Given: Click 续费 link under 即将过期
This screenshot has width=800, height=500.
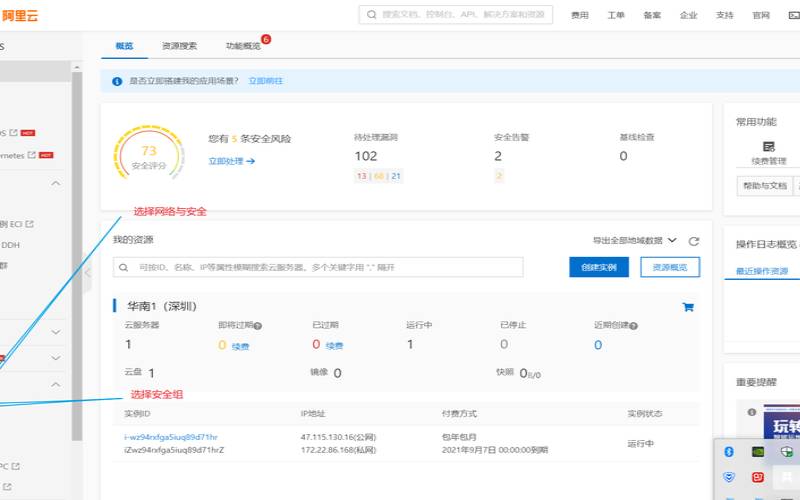Looking at the screenshot, I should click(x=240, y=346).
